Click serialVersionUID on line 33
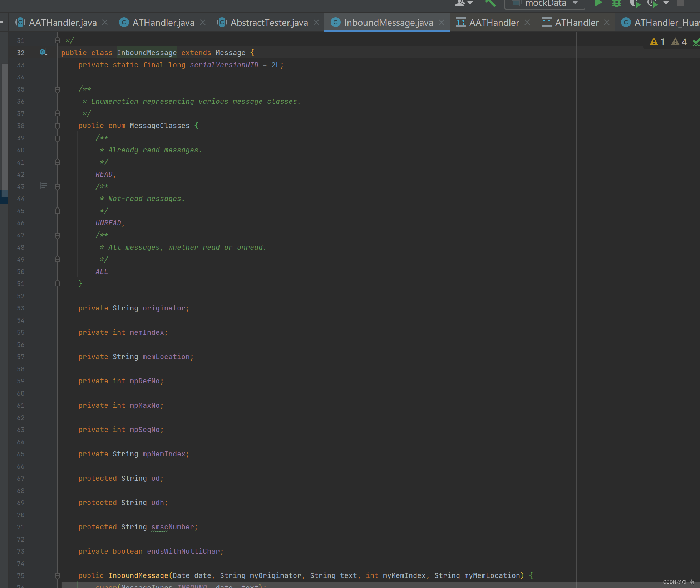This screenshot has width=700, height=588. click(x=224, y=65)
